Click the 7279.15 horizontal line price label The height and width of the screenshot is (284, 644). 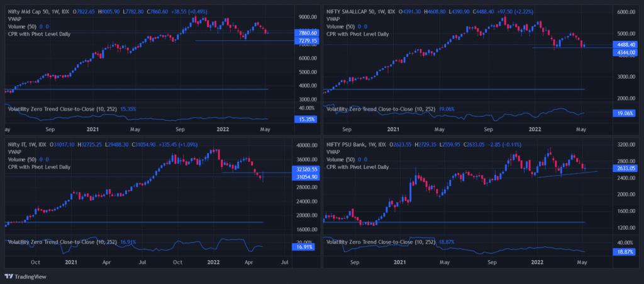coord(306,41)
